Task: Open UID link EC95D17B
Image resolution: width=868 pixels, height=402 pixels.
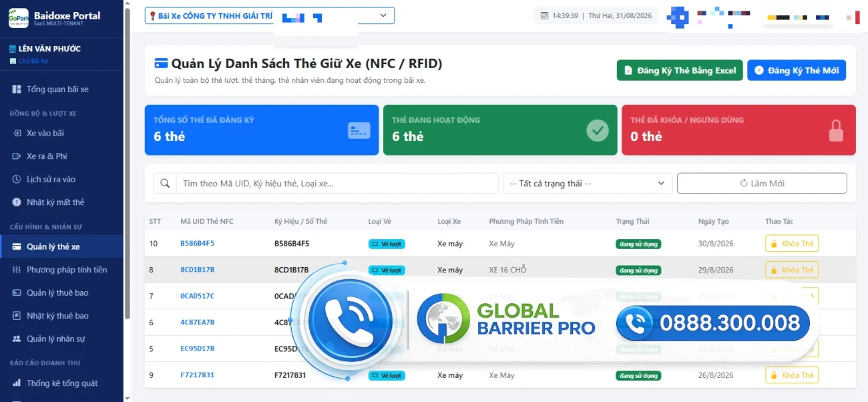Action: point(198,349)
